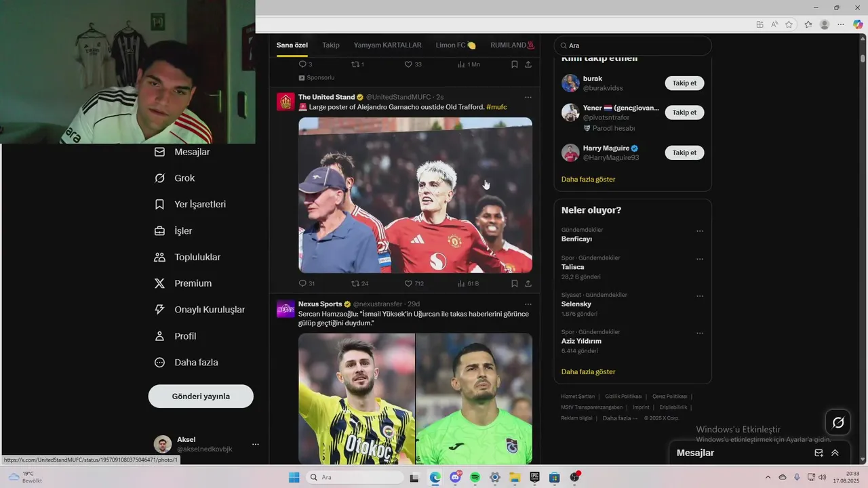Open Garnacho poster image
868x488 pixels.
click(x=415, y=195)
